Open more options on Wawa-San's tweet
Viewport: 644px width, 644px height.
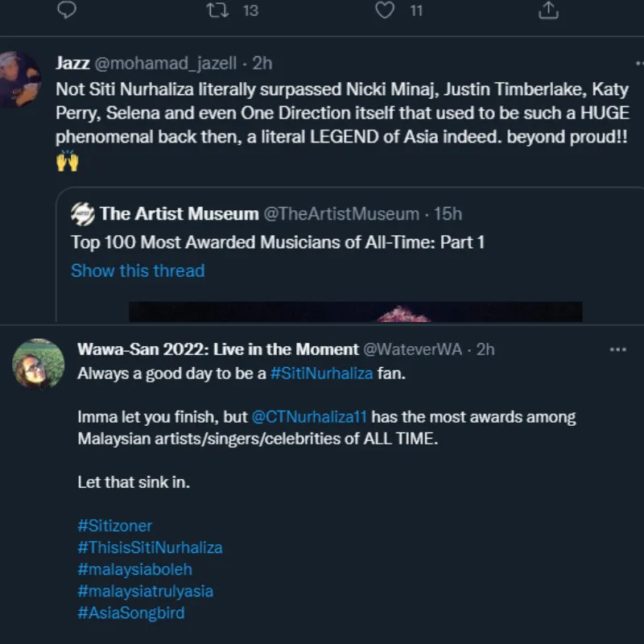pyautogui.click(x=617, y=349)
